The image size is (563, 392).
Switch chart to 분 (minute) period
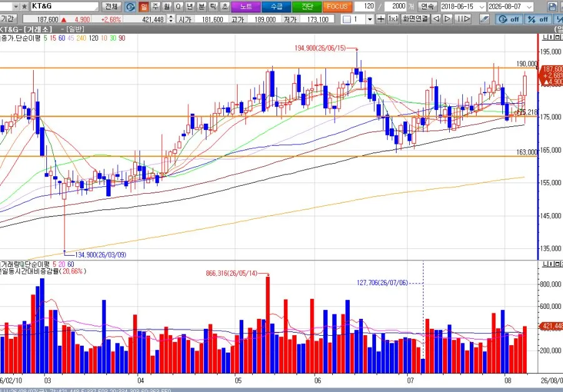click(201, 6)
